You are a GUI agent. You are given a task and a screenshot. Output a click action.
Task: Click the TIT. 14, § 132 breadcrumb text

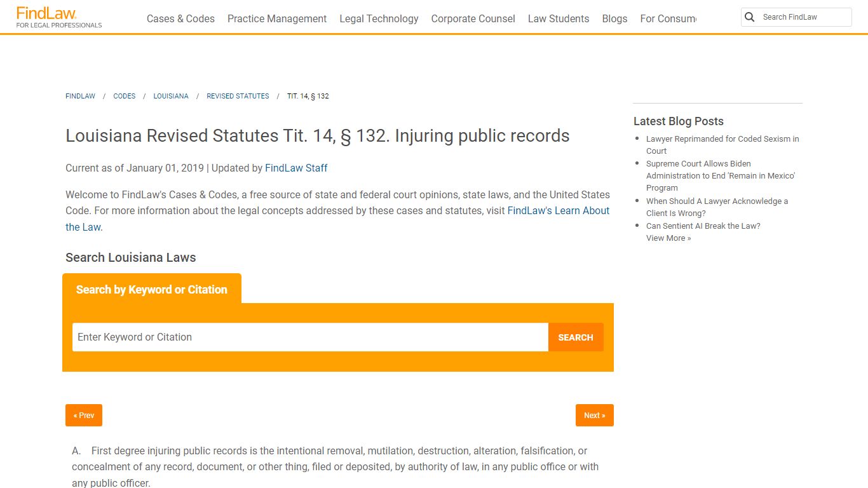click(308, 96)
